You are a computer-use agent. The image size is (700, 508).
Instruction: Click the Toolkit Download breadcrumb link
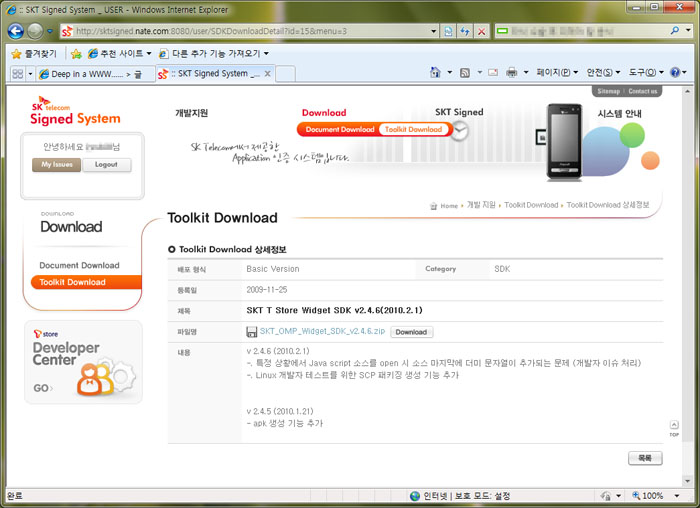[531, 205]
